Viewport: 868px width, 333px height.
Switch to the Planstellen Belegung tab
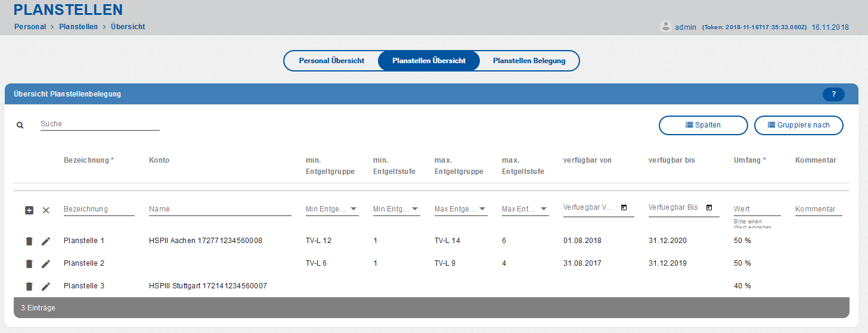click(x=529, y=61)
